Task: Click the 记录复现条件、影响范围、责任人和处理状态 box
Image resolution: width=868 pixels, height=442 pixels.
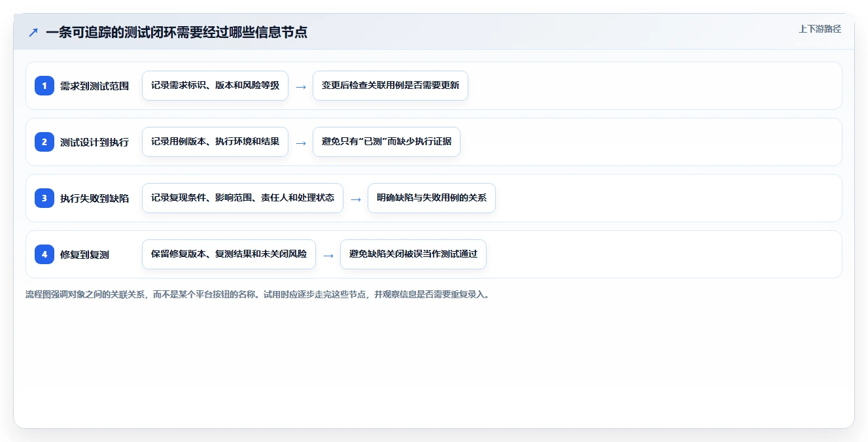Action: [243, 198]
